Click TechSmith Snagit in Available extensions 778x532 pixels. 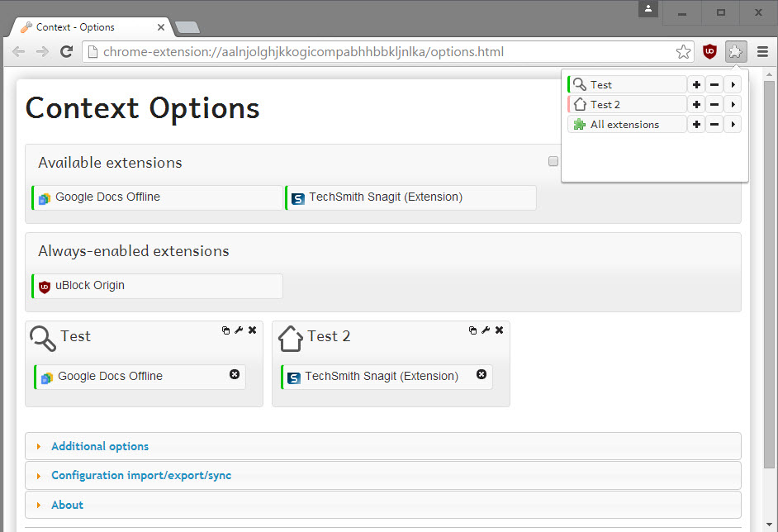click(410, 197)
